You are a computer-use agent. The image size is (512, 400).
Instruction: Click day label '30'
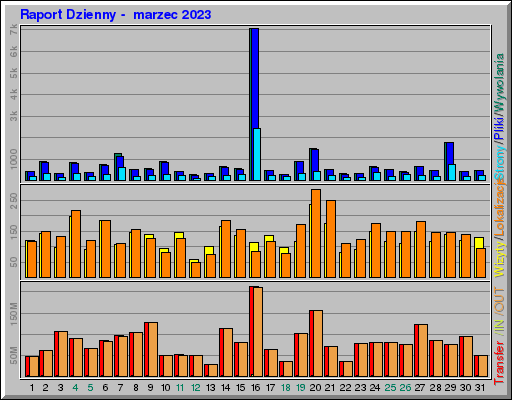point(465,388)
